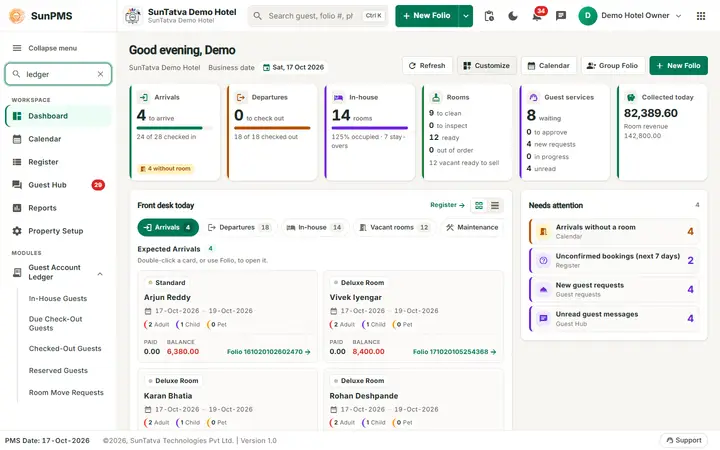The width and height of the screenshot is (720, 450).
Task: Select the Maintenance tab
Action: coord(472,227)
